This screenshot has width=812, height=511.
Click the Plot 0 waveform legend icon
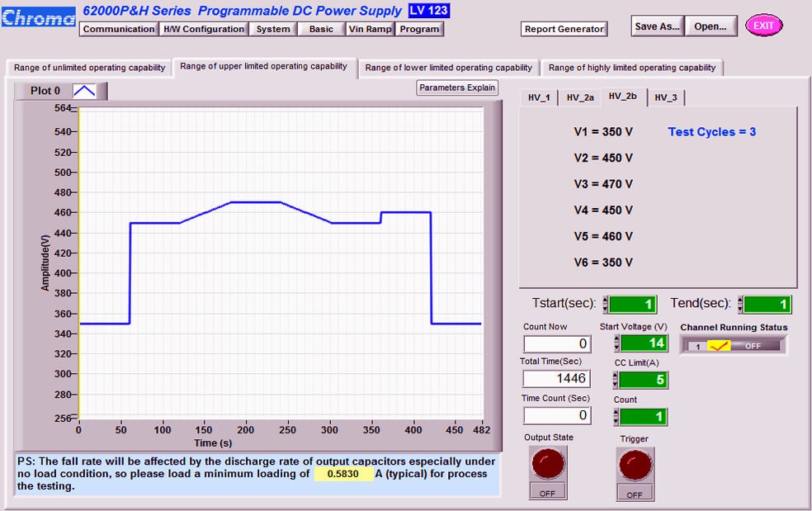pos(84,91)
